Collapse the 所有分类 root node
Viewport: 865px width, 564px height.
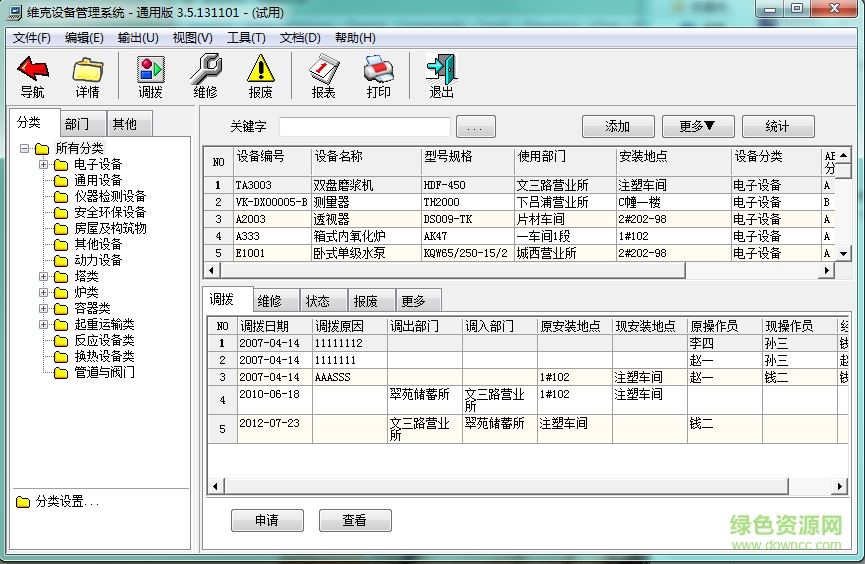tap(24, 148)
